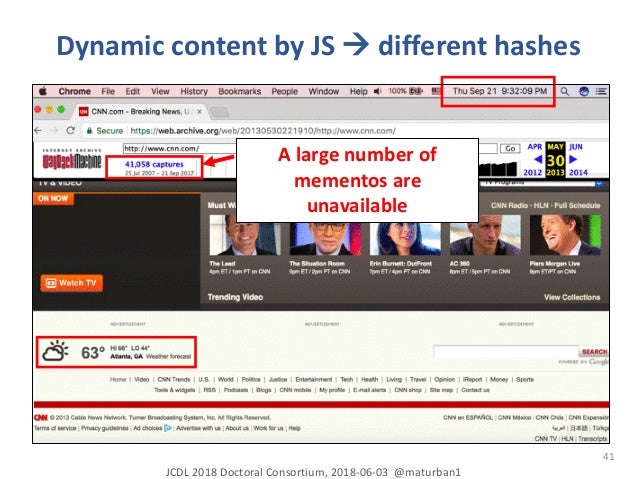Open the Help menu
This screenshot has width=638, height=479.
pyautogui.click(x=358, y=91)
